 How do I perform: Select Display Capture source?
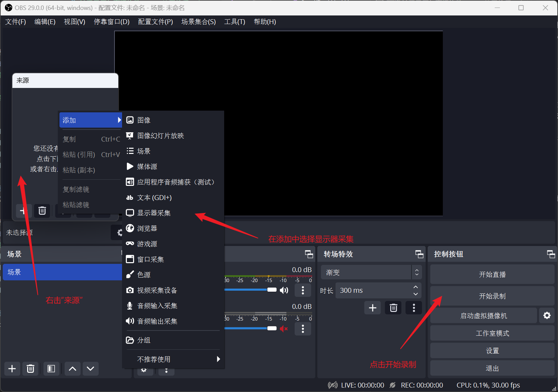pyautogui.click(x=173, y=213)
